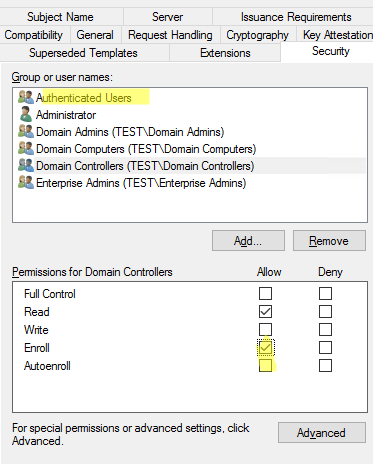The width and height of the screenshot is (373, 464).
Task: Click the Add... button
Action: 248,240
